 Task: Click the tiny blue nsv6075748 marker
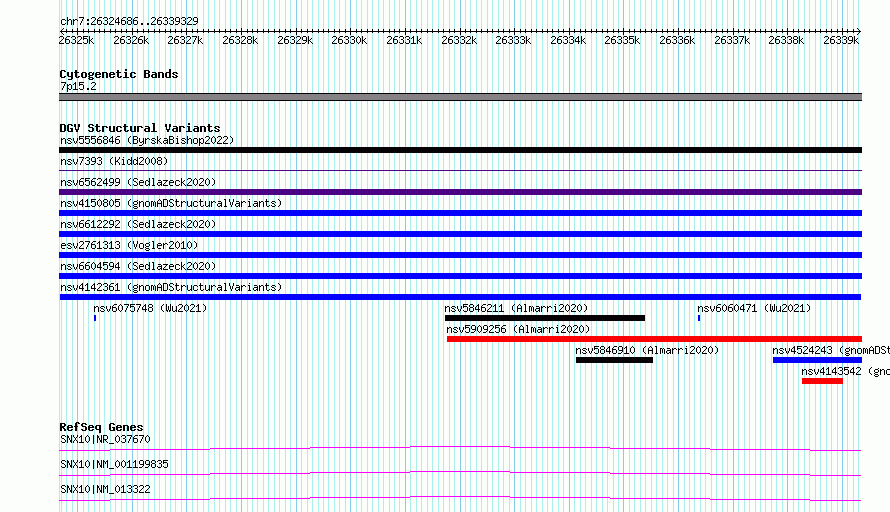point(95,318)
